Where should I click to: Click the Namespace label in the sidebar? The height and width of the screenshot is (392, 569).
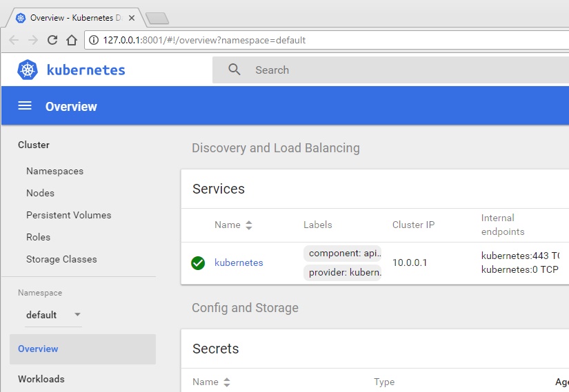(40, 293)
